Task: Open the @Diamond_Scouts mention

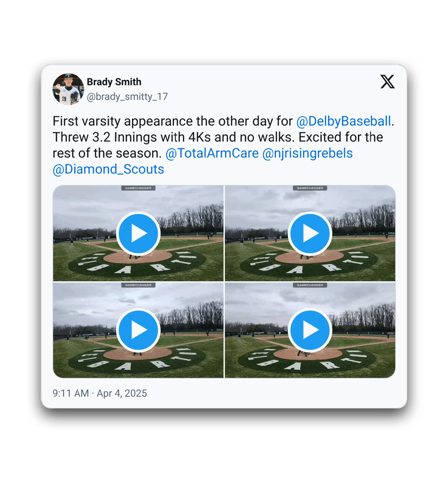Action: (108, 169)
